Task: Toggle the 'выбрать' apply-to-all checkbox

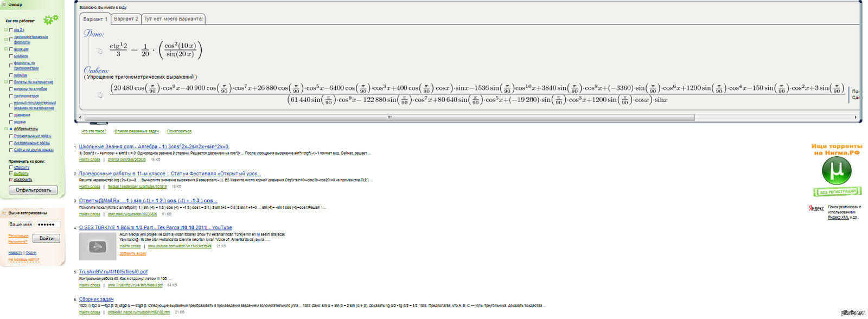Action: (x=11, y=174)
